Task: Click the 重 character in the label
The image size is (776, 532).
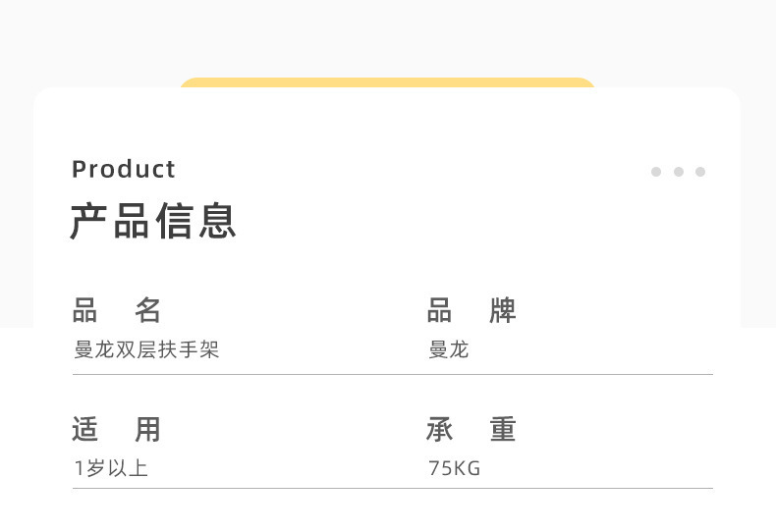Action: pos(503,429)
